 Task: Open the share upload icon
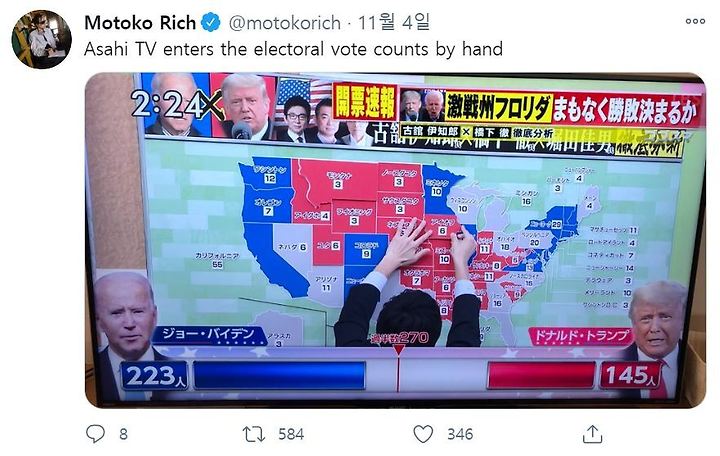click(592, 433)
